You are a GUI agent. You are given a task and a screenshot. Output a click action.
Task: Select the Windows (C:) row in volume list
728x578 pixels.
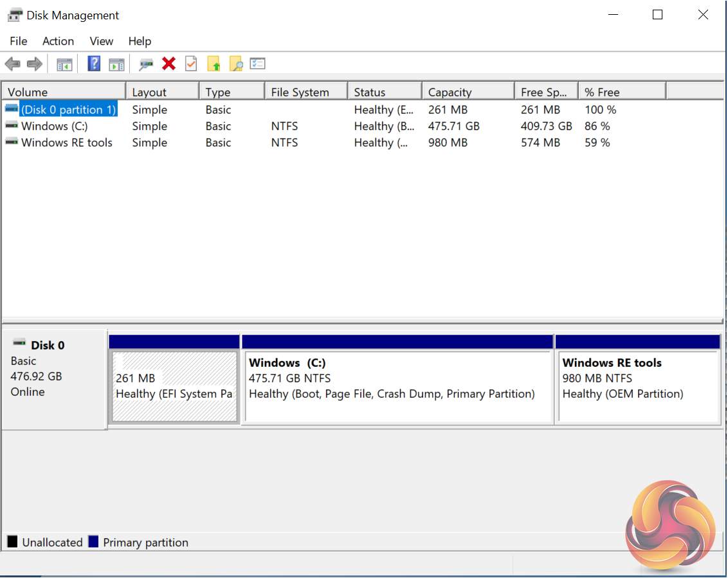[x=54, y=126]
